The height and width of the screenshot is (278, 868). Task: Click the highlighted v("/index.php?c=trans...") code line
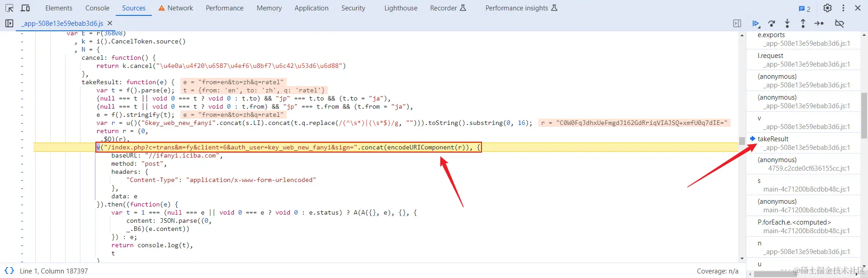tap(288, 147)
